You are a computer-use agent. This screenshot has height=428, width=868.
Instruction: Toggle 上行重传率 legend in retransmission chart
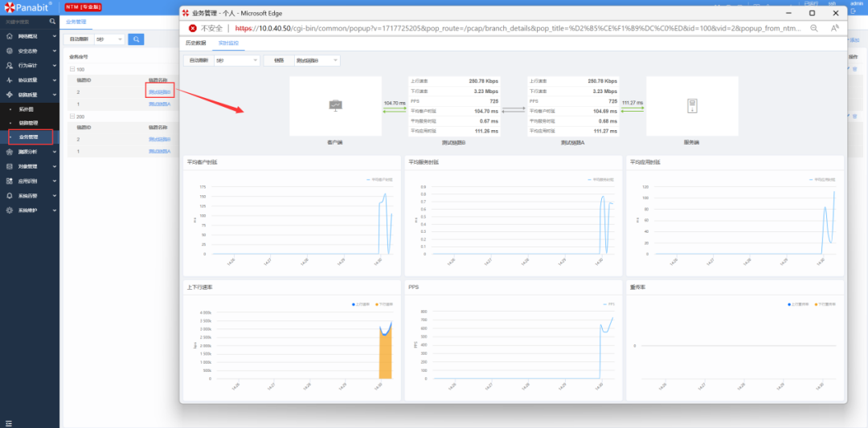[x=800, y=304]
